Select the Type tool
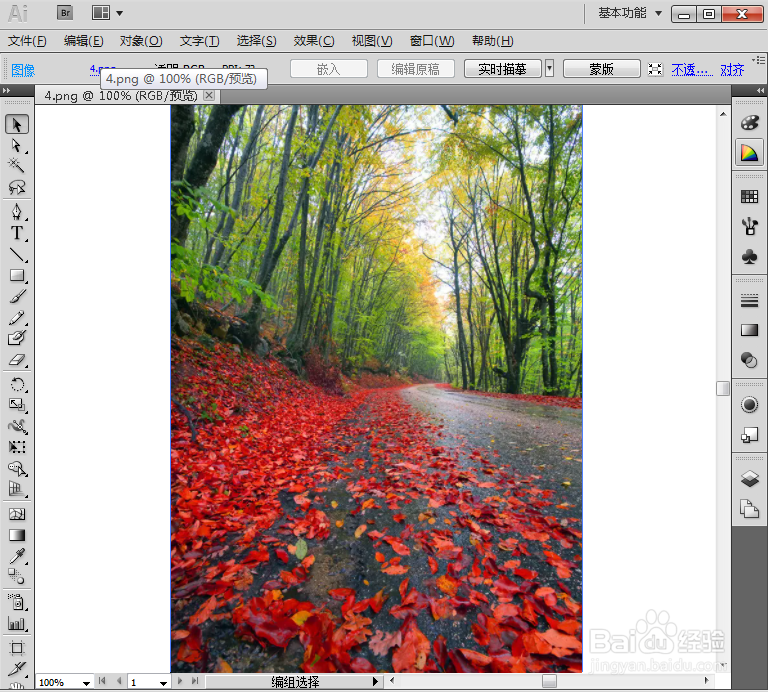 click(x=17, y=233)
